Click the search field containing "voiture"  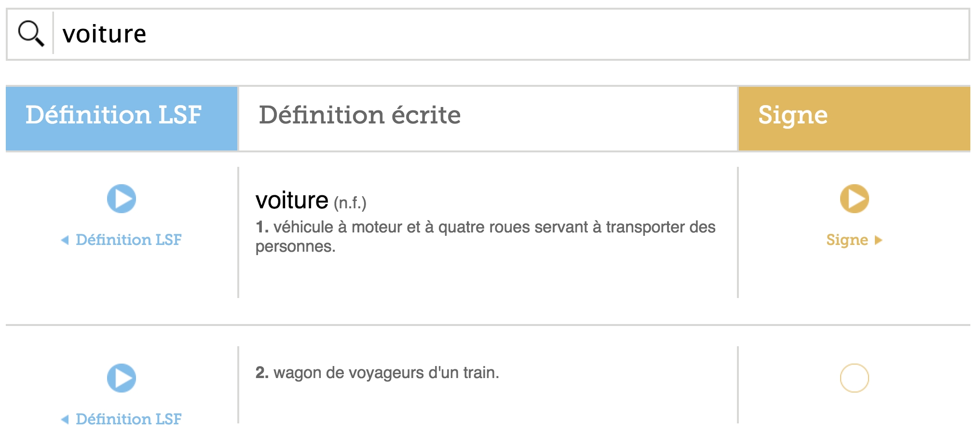point(506,34)
